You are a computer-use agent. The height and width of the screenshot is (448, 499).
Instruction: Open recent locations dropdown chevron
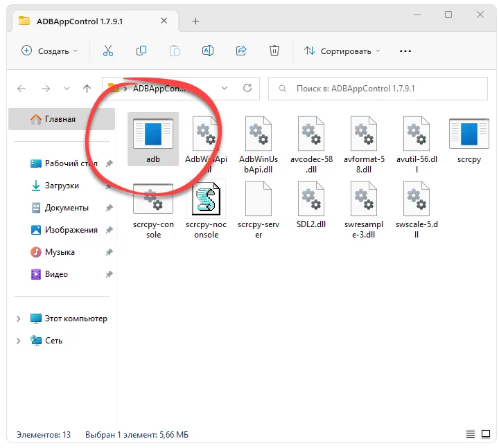click(67, 89)
